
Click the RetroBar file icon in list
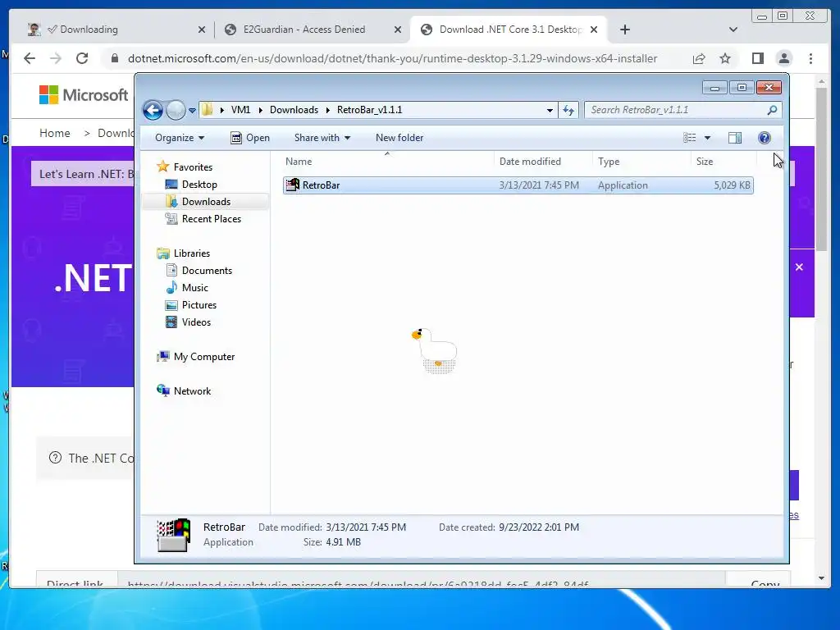coord(293,185)
